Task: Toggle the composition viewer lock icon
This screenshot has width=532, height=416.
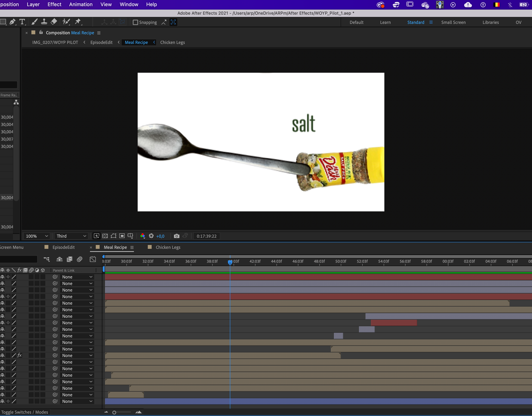Action: tap(41, 32)
